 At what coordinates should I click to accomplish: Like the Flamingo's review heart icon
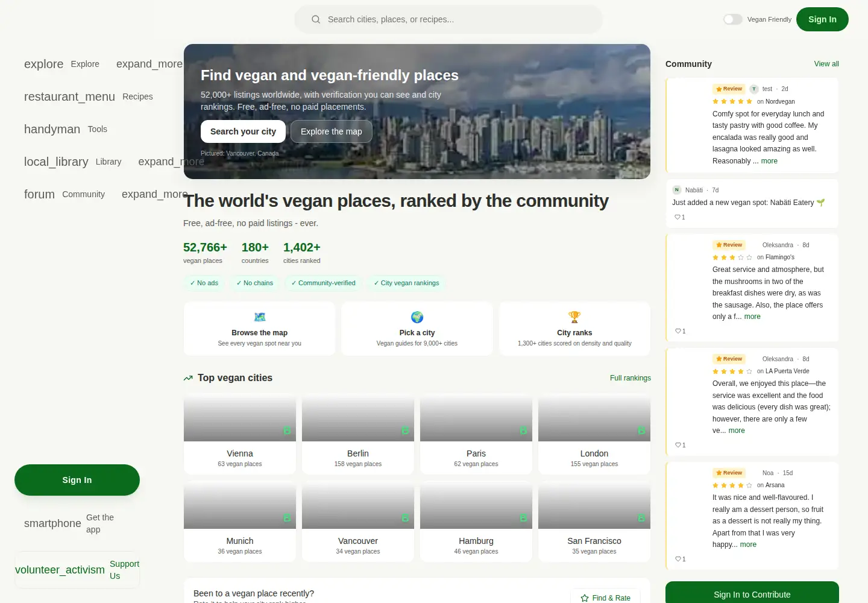[x=678, y=331]
